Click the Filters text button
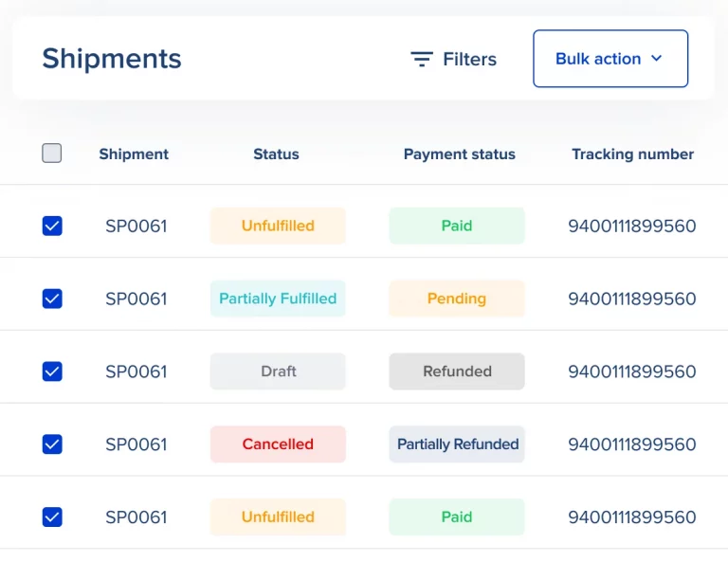Viewport: 728px width, 580px height. (x=469, y=59)
